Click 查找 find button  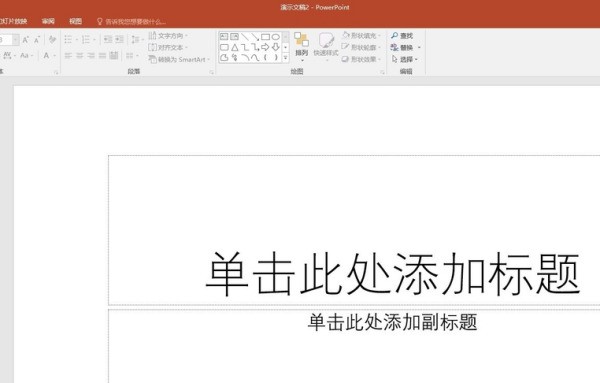pyautogui.click(x=402, y=36)
